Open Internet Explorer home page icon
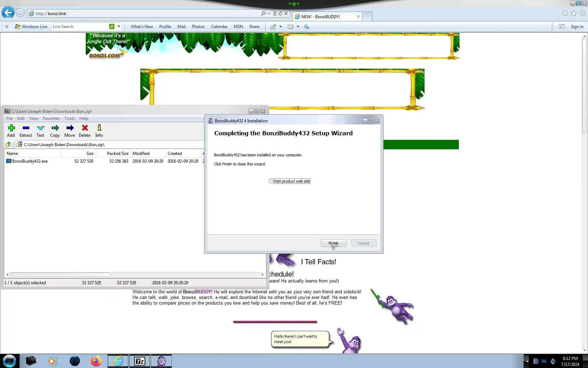Image resolution: width=588 pixels, height=368 pixels. (565, 13)
